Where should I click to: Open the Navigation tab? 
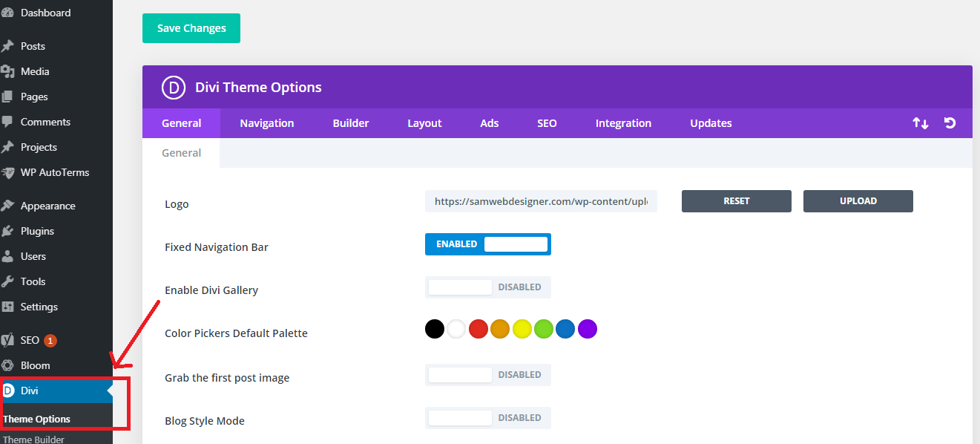pyautogui.click(x=267, y=123)
